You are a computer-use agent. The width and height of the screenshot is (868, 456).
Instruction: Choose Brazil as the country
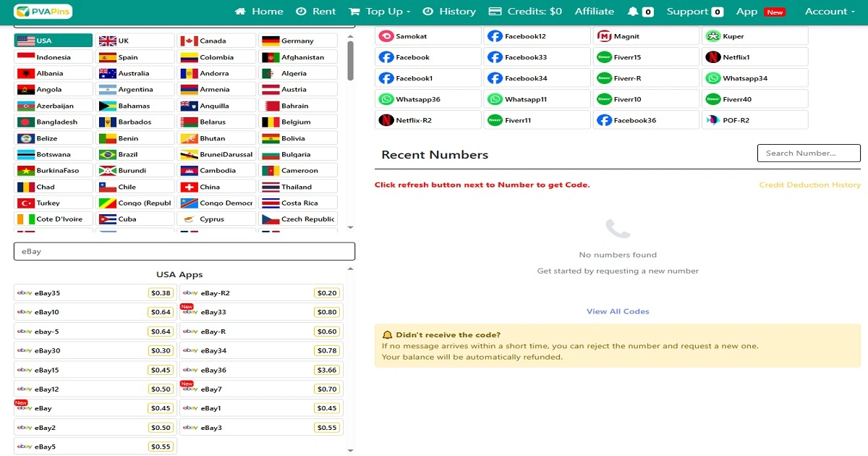pyautogui.click(x=135, y=154)
